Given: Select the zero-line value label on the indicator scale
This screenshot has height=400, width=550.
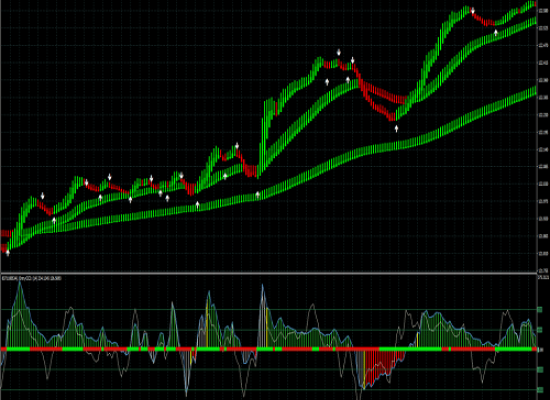Looking at the screenshot, I should (540, 349).
